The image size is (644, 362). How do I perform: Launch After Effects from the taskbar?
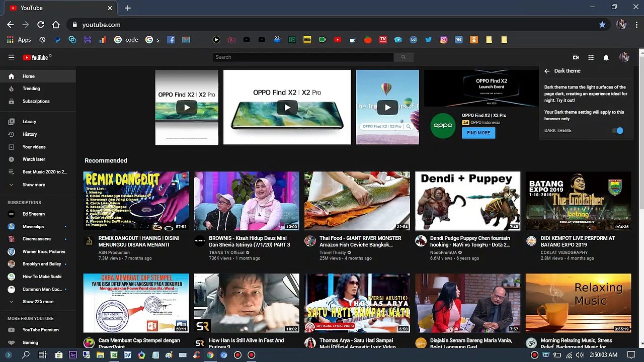click(73, 355)
